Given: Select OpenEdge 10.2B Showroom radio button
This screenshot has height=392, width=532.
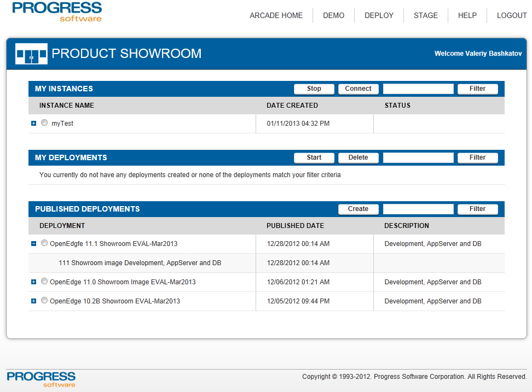Looking at the screenshot, I should (44, 300).
